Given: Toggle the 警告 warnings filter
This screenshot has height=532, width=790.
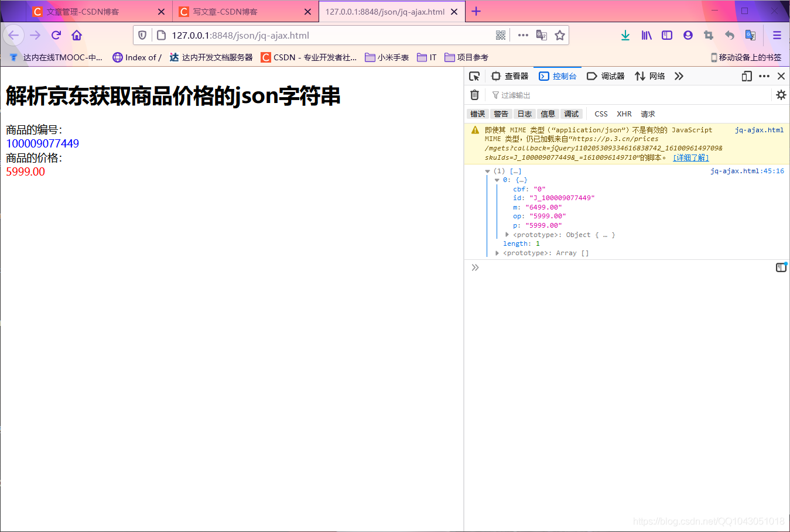Looking at the screenshot, I should click(x=501, y=114).
